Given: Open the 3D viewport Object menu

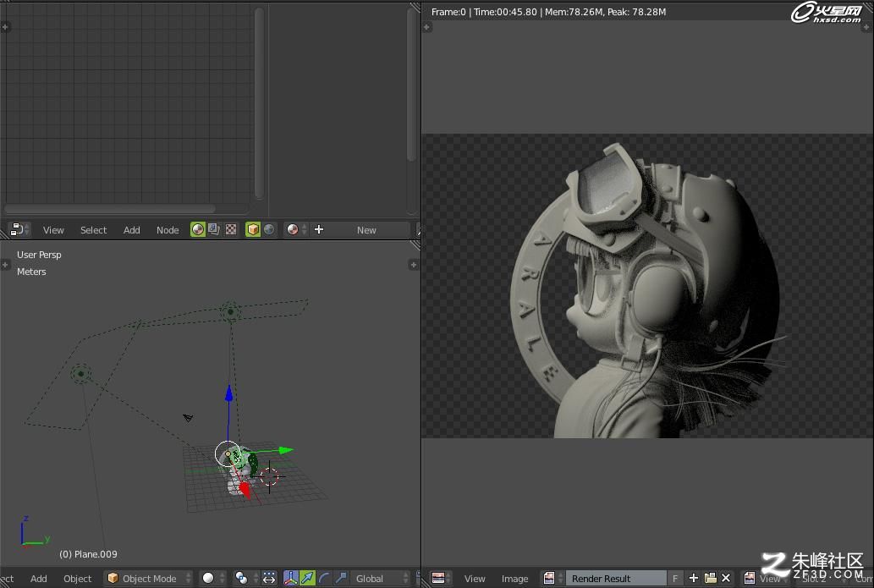Looking at the screenshot, I should (78, 579).
